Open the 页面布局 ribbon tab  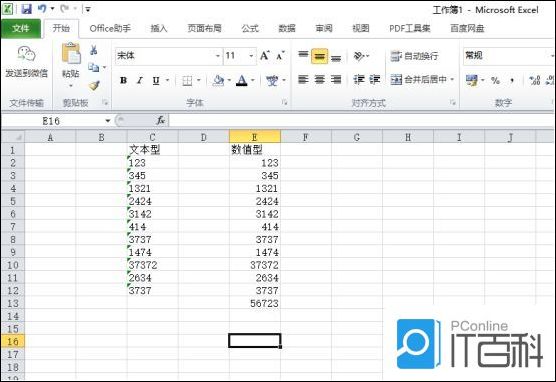[204, 28]
